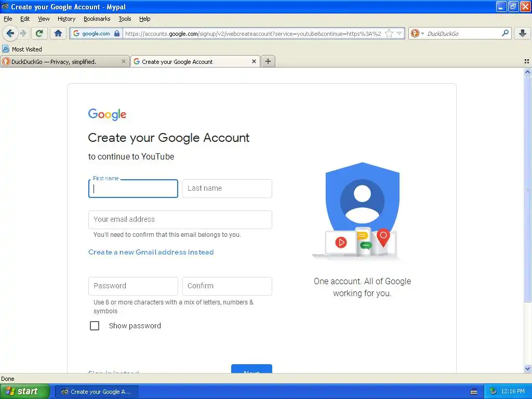This screenshot has height=399, width=532.
Task: Click the Google logo
Action: click(107, 115)
